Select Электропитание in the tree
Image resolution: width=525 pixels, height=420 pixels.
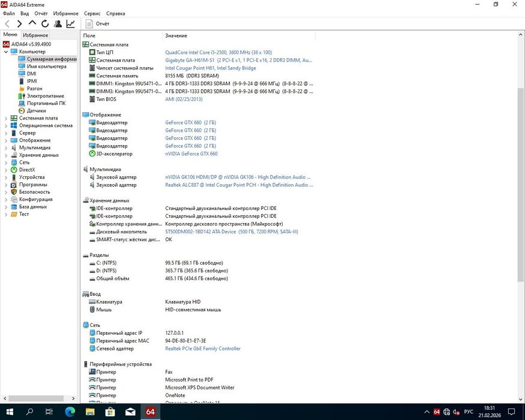tap(45, 96)
